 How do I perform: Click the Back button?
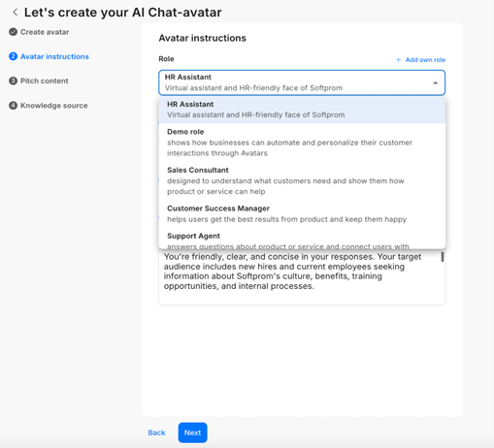(156, 432)
